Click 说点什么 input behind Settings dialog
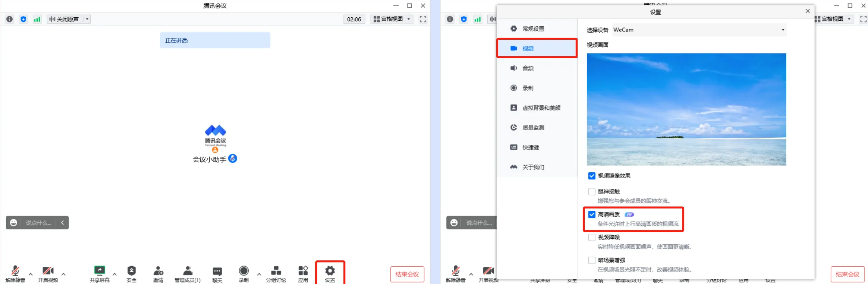Screen dimensions: 868x284 tap(479, 223)
